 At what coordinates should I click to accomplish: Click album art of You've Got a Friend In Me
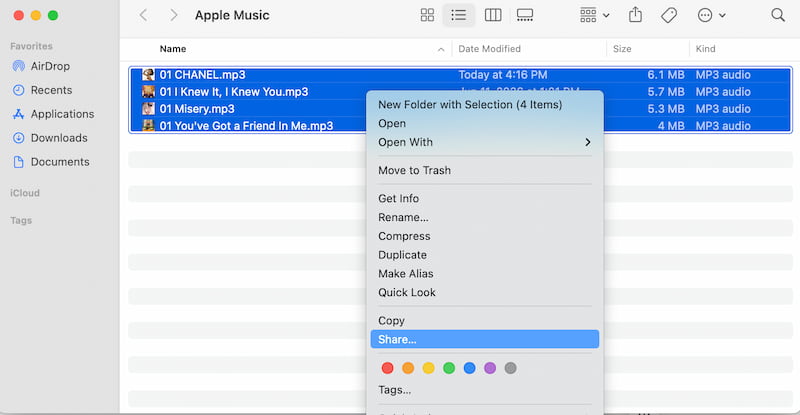pos(148,126)
